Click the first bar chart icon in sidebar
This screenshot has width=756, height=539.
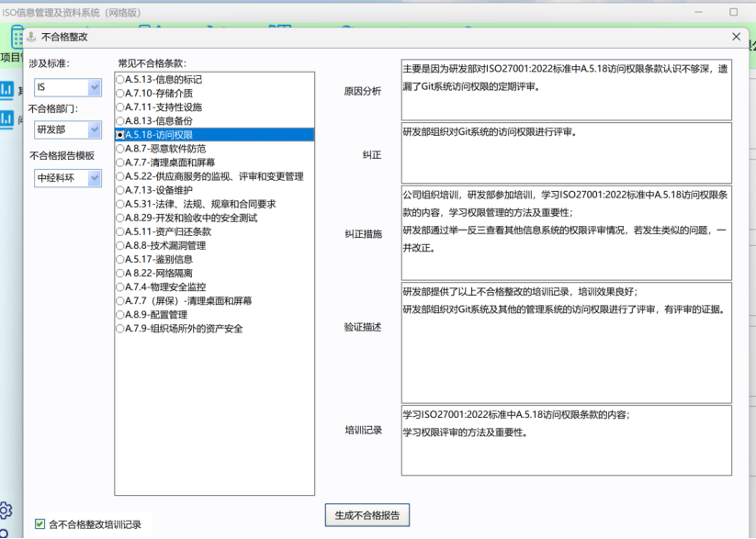tap(6, 89)
